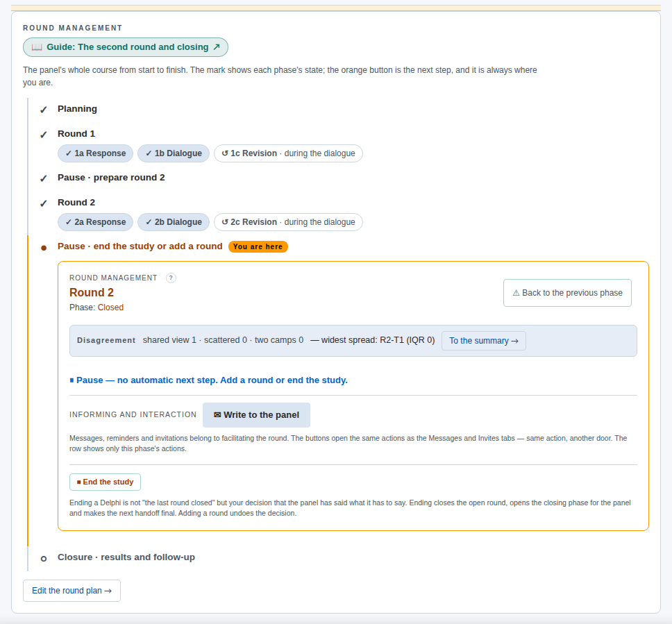Select the 1a Response phase chip
Image resolution: width=672 pixels, height=624 pixels.
click(x=96, y=153)
